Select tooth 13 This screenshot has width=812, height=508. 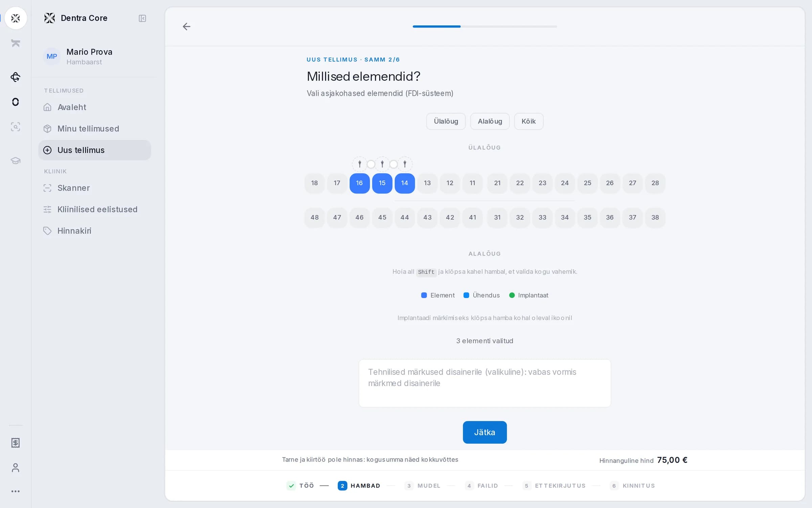427,183
